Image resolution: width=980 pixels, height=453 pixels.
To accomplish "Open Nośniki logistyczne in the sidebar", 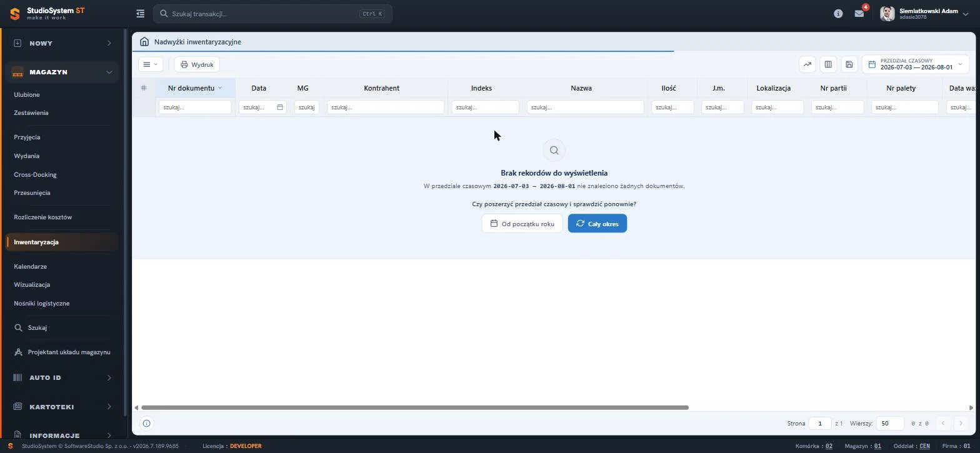I will click(41, 304).
